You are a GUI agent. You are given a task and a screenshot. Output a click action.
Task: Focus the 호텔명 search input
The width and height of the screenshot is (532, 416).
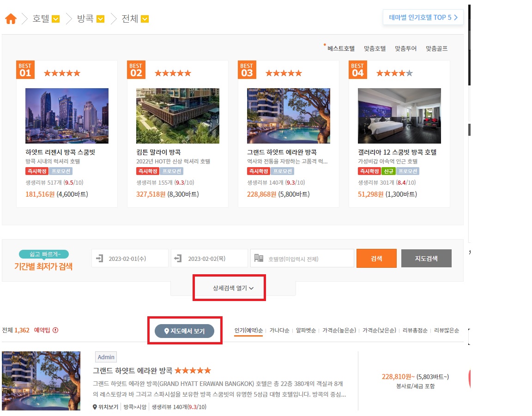[302, 259]
